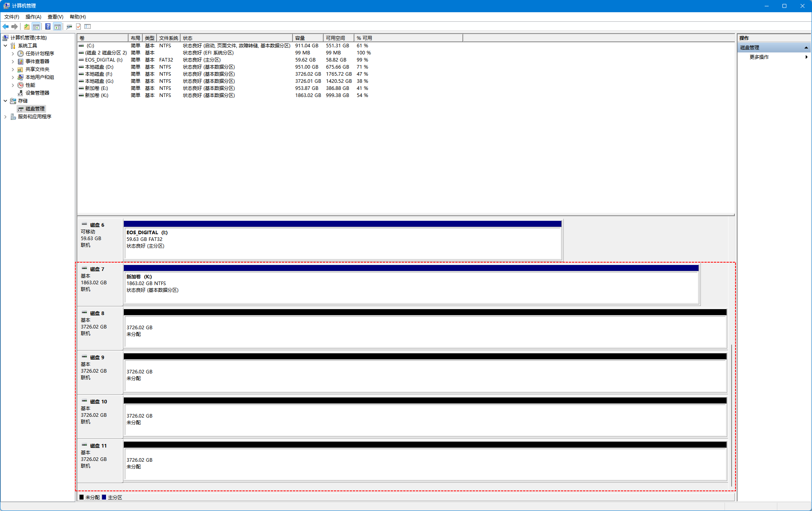This screenshot has width=812, height=511.
Task: Click the Up one level folder icon
Action: tap(26, 26)
